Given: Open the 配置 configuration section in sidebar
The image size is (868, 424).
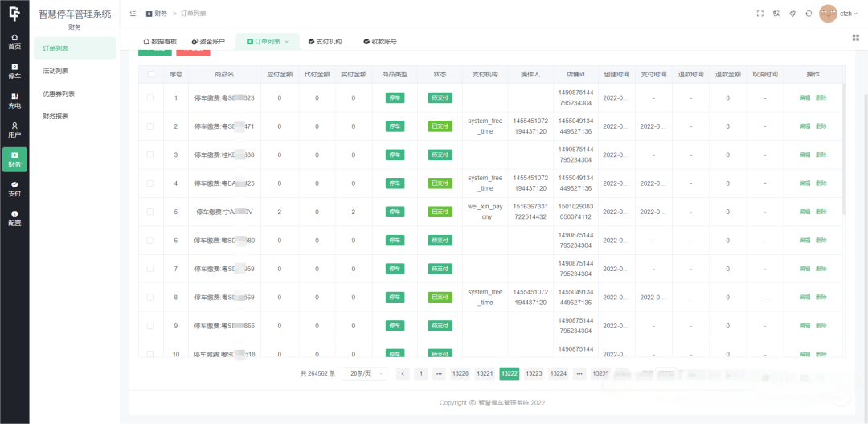Looking at the screenshot, I should click(x=14, y=218).
